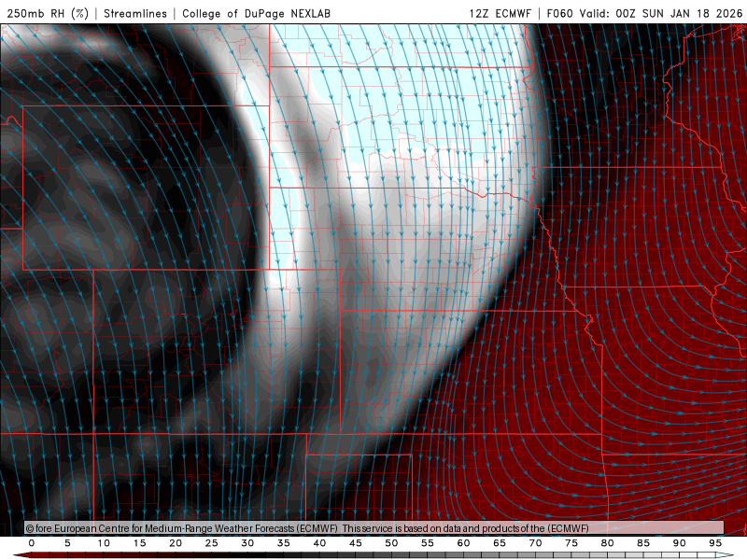Click the '60' humidity legend label
Viewport: 747px width, 560px height.
(x=463, y=543)
